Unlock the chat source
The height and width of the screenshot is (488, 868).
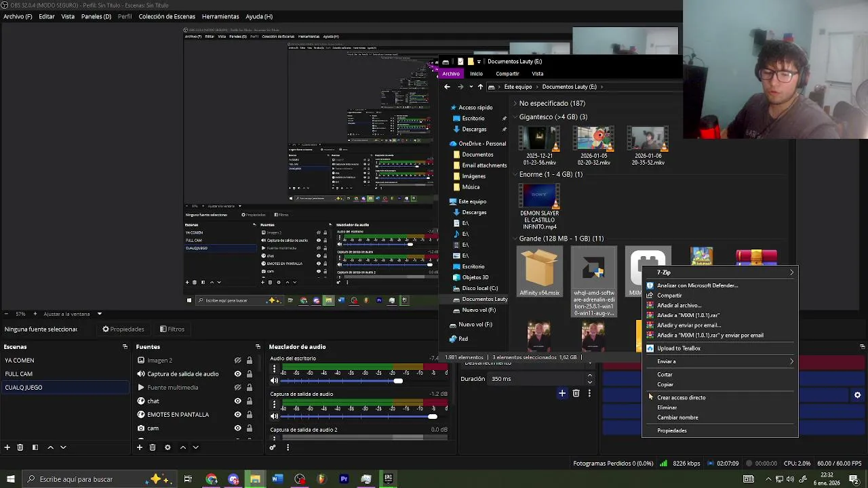(x=250, y=401)
